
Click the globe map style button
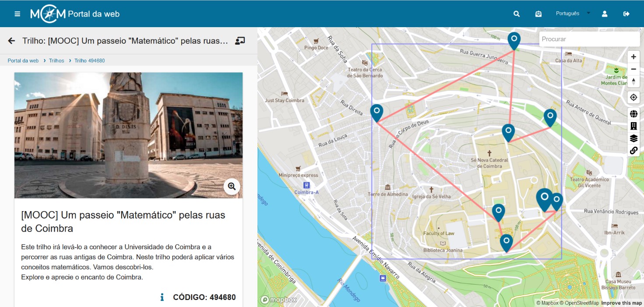pyautogui.click(x=633, y=114)
